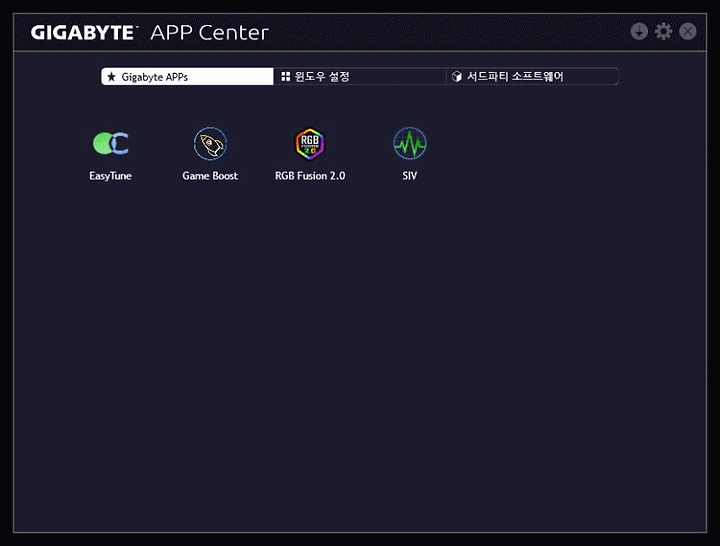Viewport: 720px width, 546px height.
Task: Open the settings gear icon
Action: tap(663, 32)
